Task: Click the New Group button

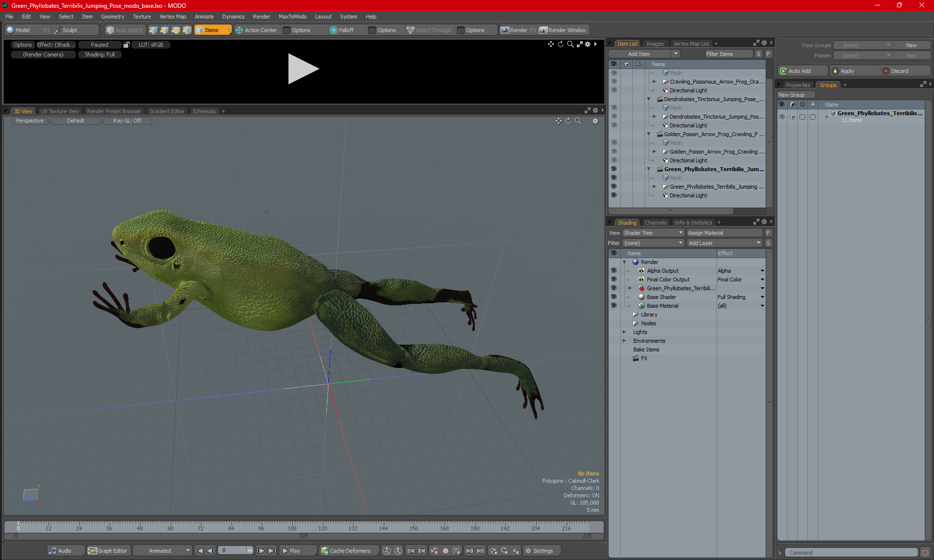Action: coord(795,95)
